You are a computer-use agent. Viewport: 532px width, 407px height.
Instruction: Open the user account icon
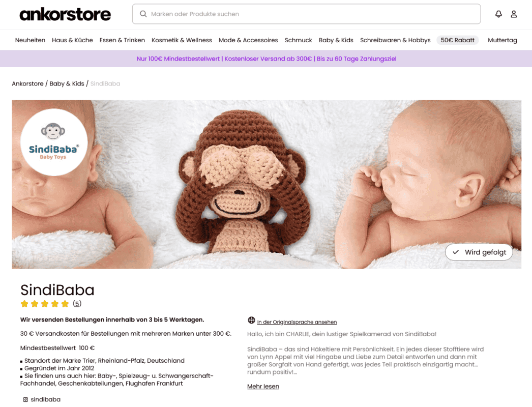pyautogui.click(x=514, y=14)
